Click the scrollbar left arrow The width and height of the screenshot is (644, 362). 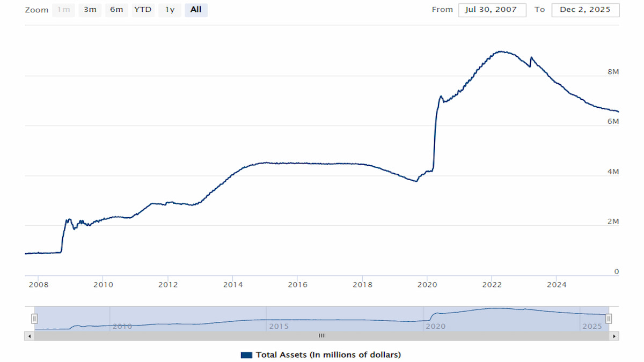[29, 336]
